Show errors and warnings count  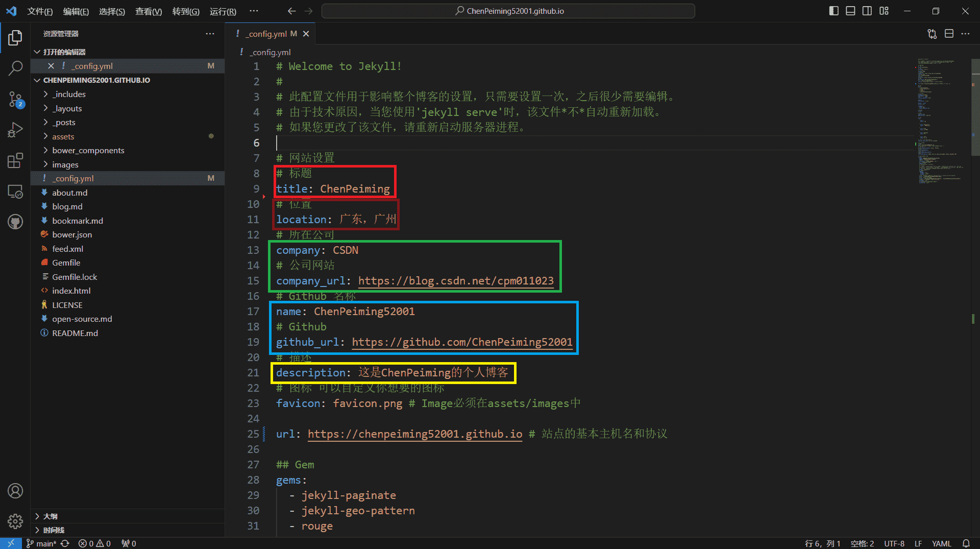(x=94, y=543)
